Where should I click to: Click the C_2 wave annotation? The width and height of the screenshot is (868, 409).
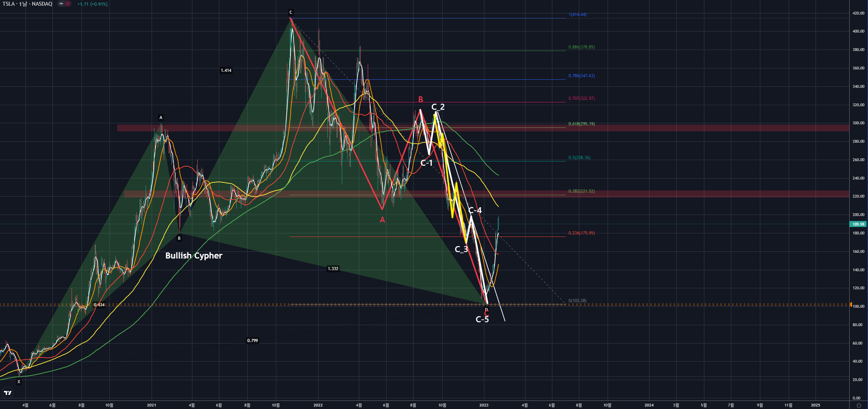[438, 107]
